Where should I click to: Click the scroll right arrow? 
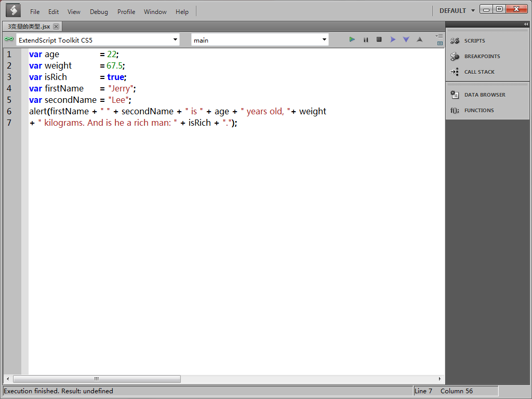click(x=440, y=379)
